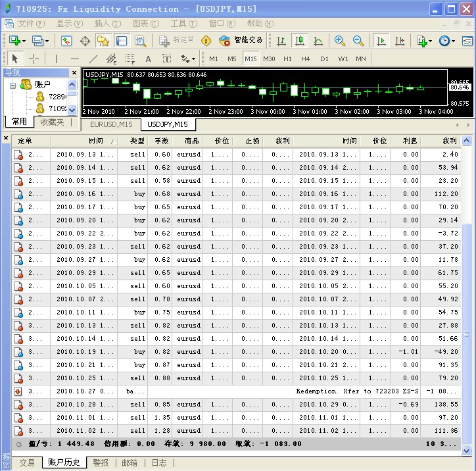Switch timeframe to M5
476x471 pixels.
pyautogui.click(x=232, y=59)
